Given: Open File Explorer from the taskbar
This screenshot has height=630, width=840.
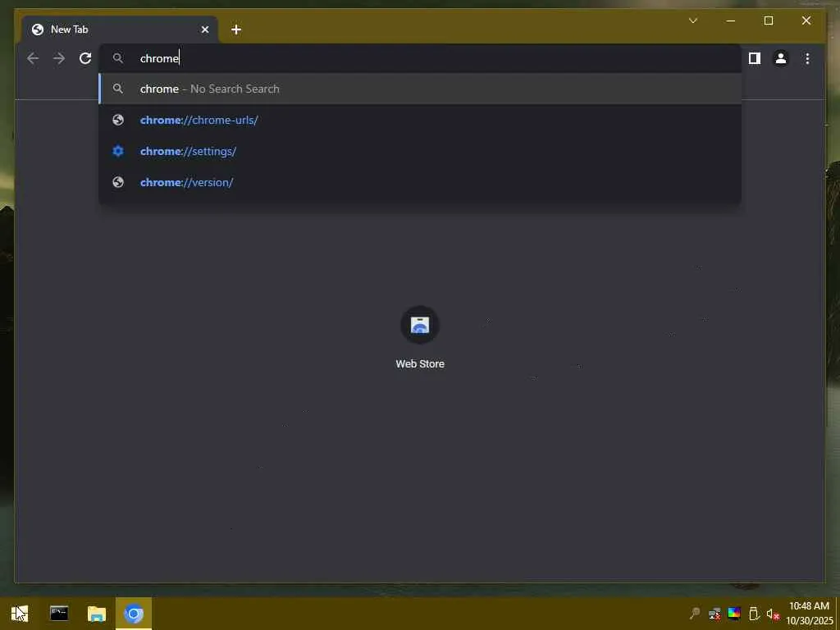Looking at the screenshot, I should 97,614.
